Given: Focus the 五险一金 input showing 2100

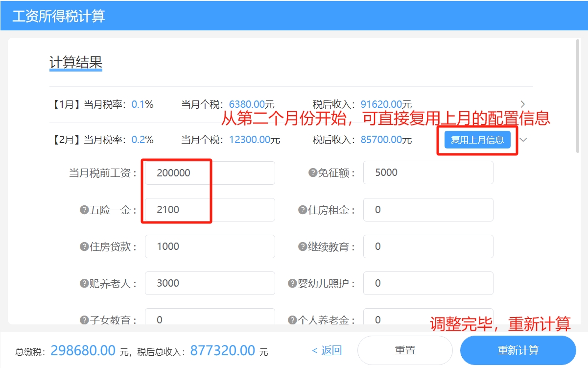Looking at the screenshot, I should (210, 210).
